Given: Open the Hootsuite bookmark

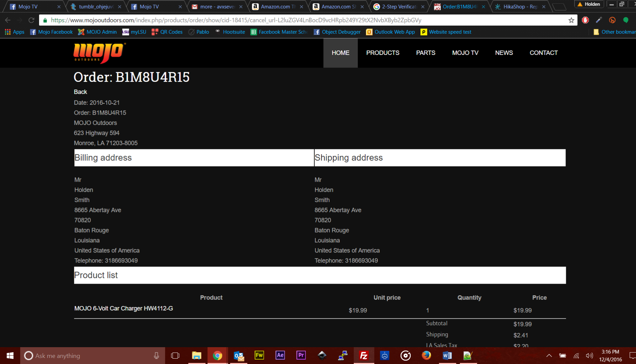Looking at the screenshot, I should point(230,32).
